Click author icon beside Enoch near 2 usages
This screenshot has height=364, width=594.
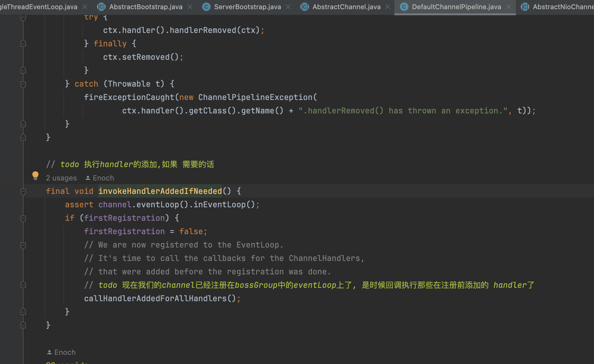88,178
